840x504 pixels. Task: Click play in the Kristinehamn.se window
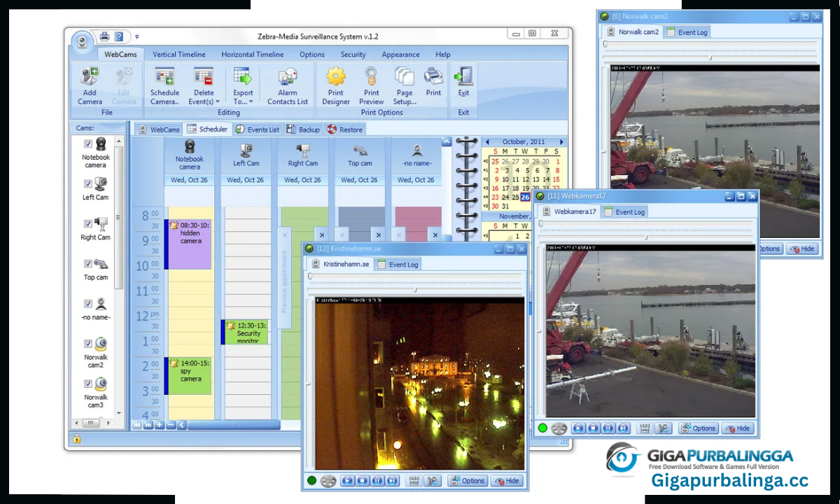click(x=348, y=481)
